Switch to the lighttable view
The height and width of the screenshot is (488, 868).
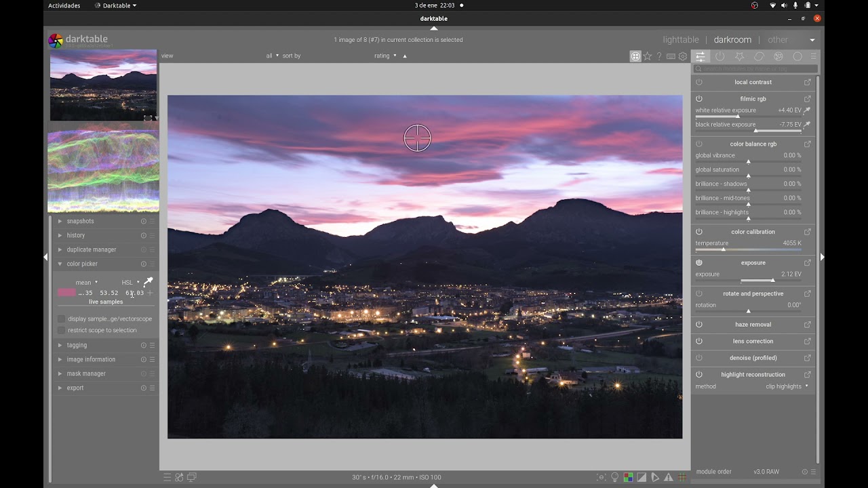click(681, 39)
